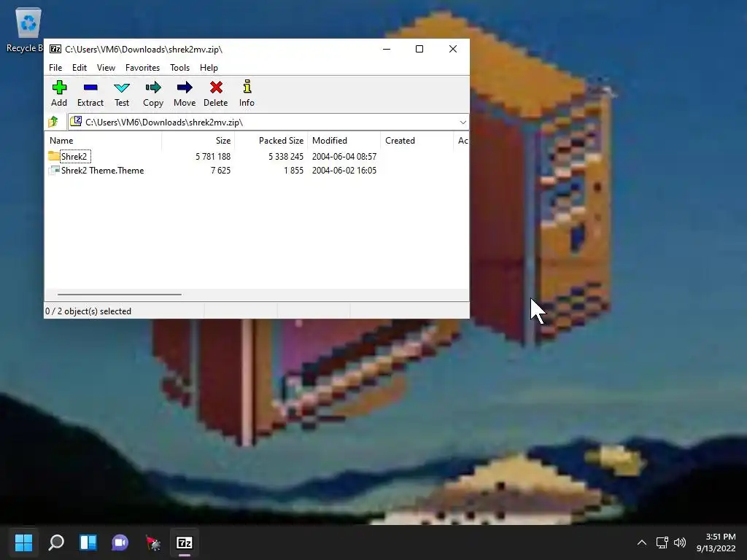This screenshot has width=747, height=560.
Task: Switch to 7-Zip in the taskbar
Action: (x=185, y=542)
